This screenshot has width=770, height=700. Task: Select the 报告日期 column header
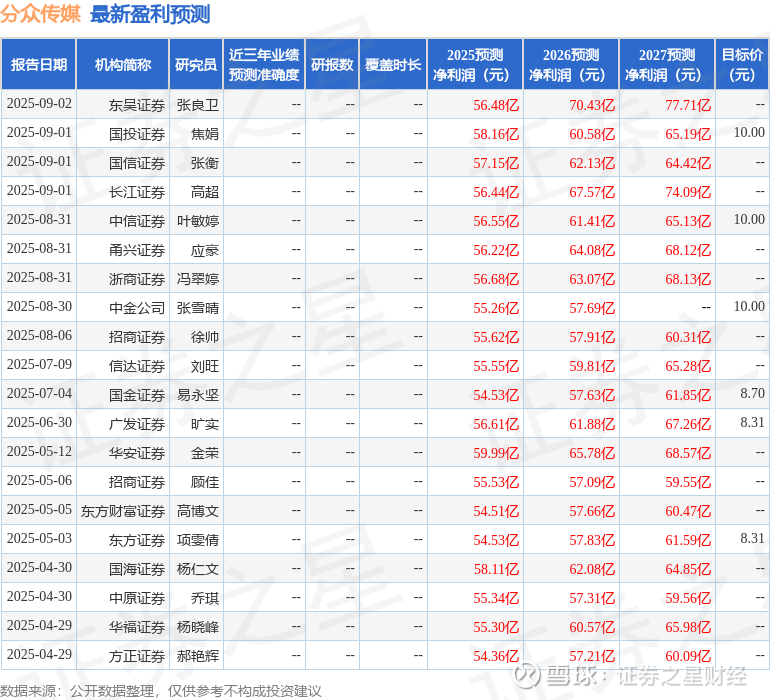39,64
